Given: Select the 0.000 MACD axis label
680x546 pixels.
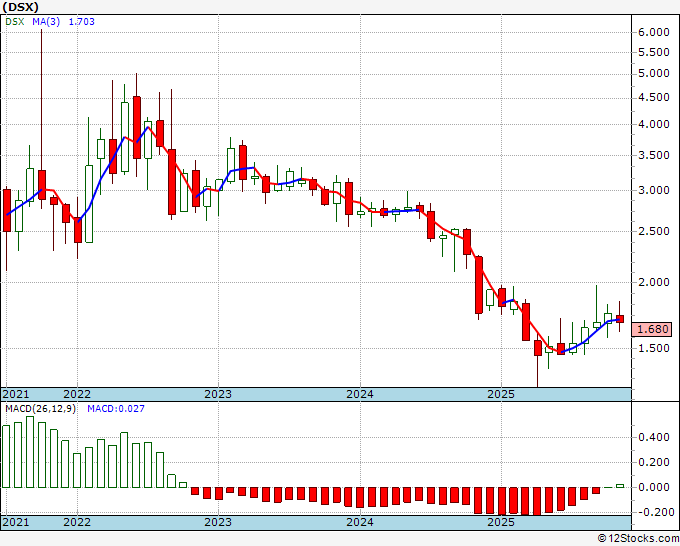Looking at the screenshot, I should (x=654, y=487).
